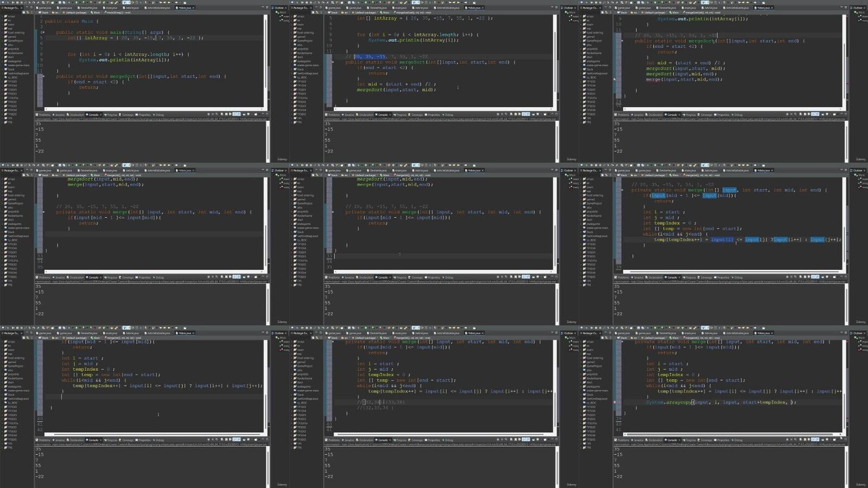
Task: Click the green Run button in top-left frame
Action: click(x=76, y=3)
